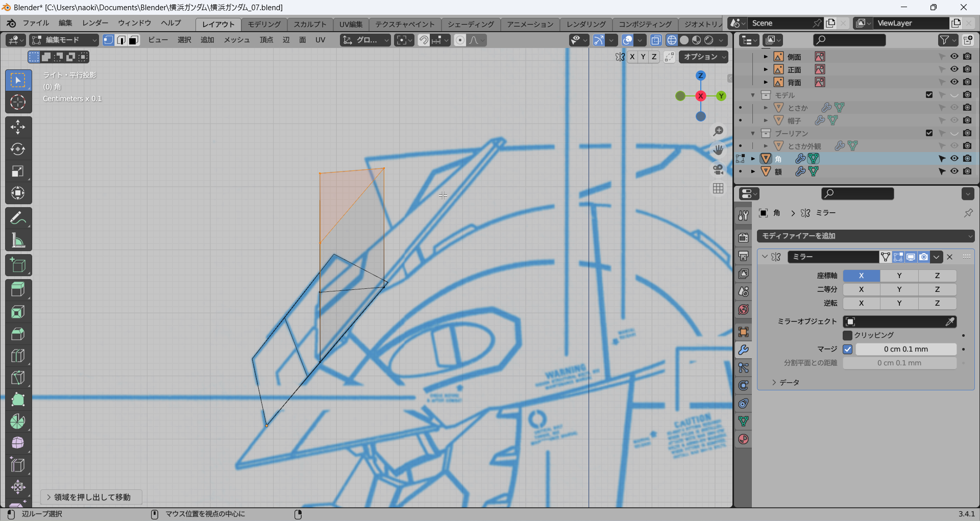Switch to face select mode

pos(134,40)
